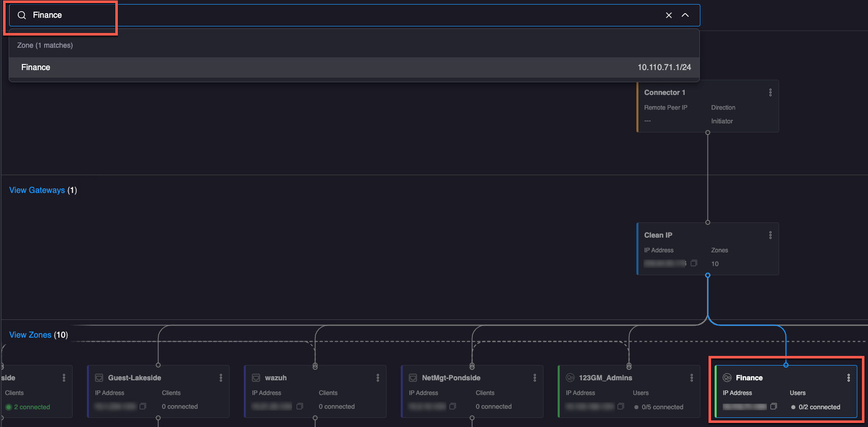This screenshot has width=868, height=427.
Task: Copy the 123GM_Admins IP address
Action: (621, 406)
